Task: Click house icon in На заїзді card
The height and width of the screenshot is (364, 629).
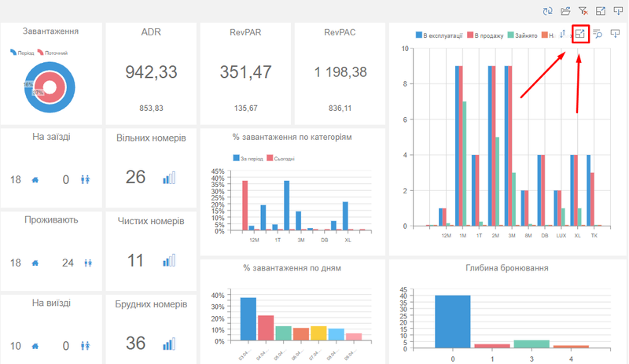Action: 35,180
